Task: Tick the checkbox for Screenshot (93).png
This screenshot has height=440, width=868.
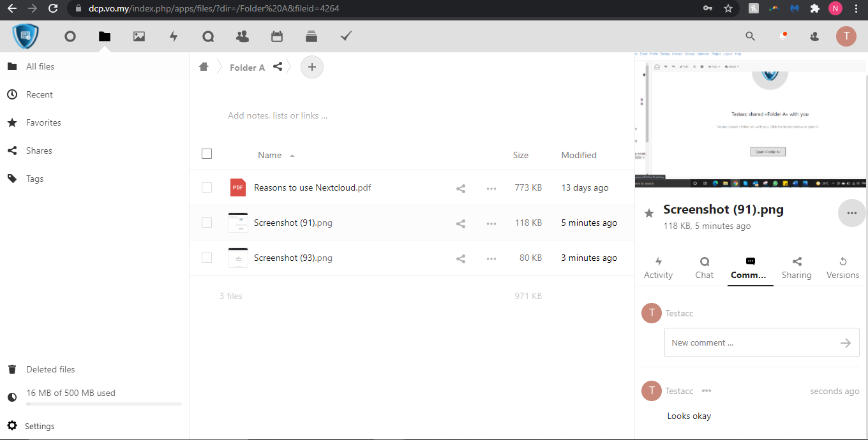Action: point(207,258)
